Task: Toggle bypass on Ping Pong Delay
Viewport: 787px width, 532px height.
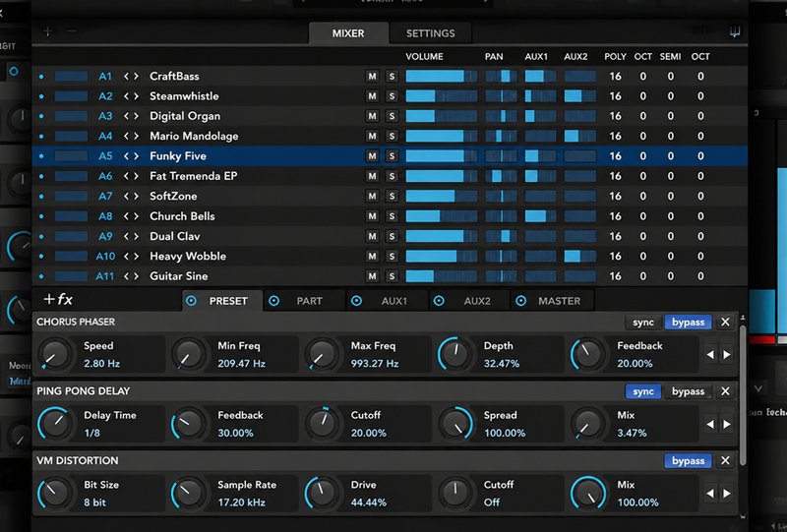Action: tap(688, 391)
